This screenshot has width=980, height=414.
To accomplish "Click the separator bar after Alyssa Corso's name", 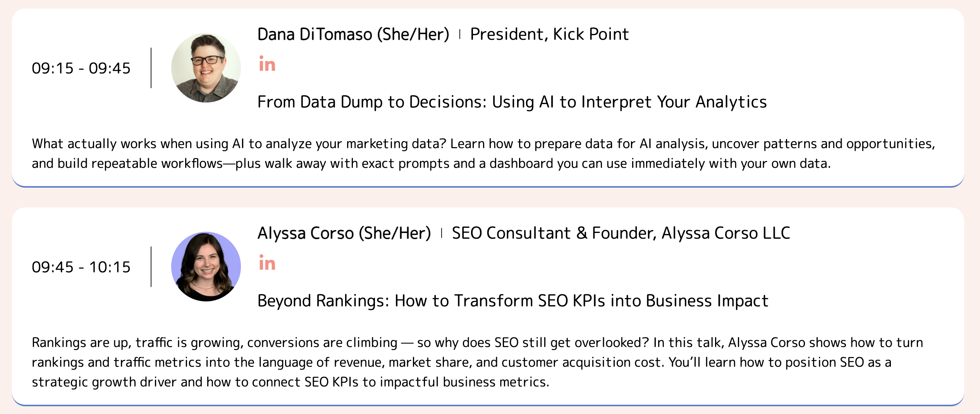I will [x=442, y=233].
